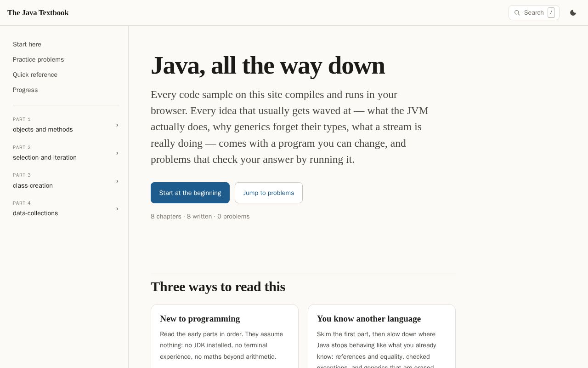Screen dimensions: 588x368
Task: Open the New to programming card
Action: coord(225,336)
